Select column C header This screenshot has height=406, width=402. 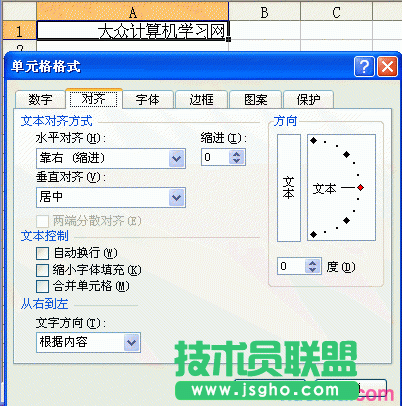(336, 12)
